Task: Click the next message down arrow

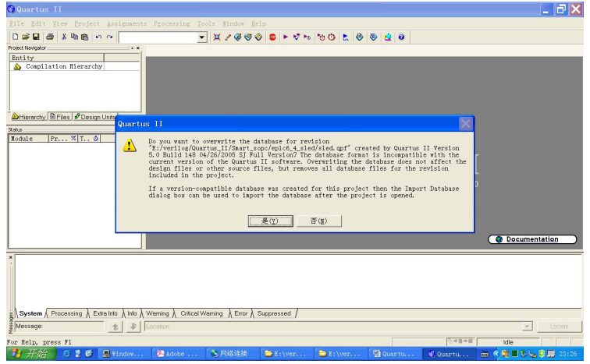Action: 133,327
